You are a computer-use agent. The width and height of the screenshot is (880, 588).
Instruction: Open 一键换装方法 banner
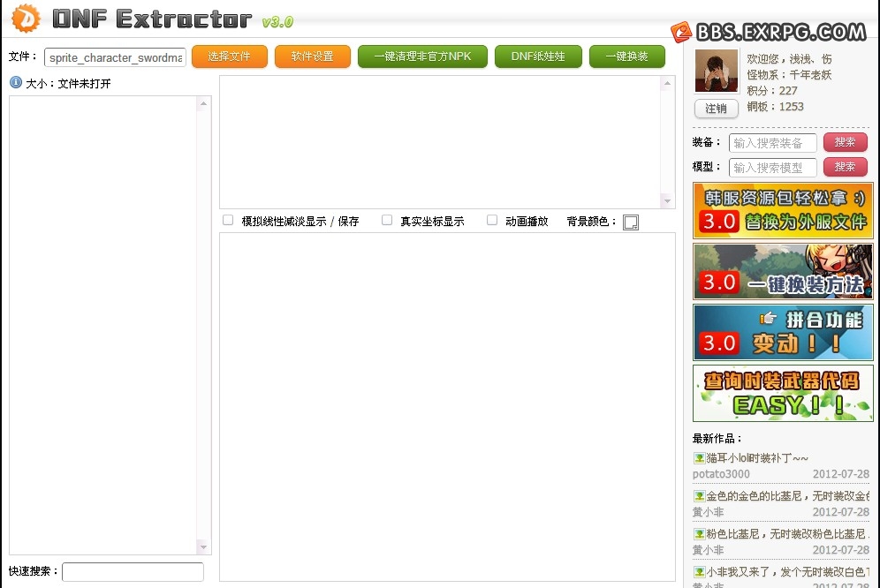pos(783,272)
